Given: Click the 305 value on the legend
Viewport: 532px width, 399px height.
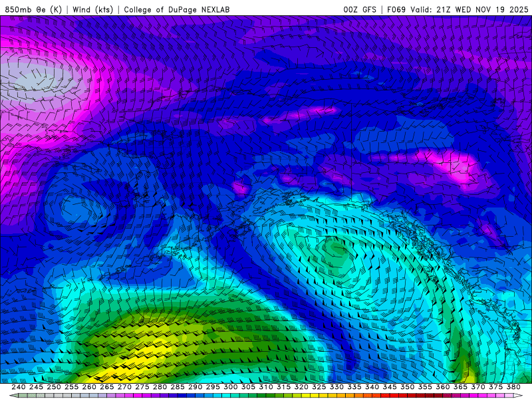Looking at the screenshot, I should (x=248, y=387).
